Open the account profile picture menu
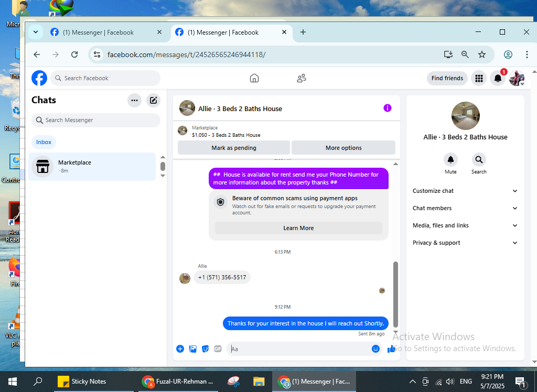Screen dimensions: 537x392 pyautogui.click(x=517, y=78)
